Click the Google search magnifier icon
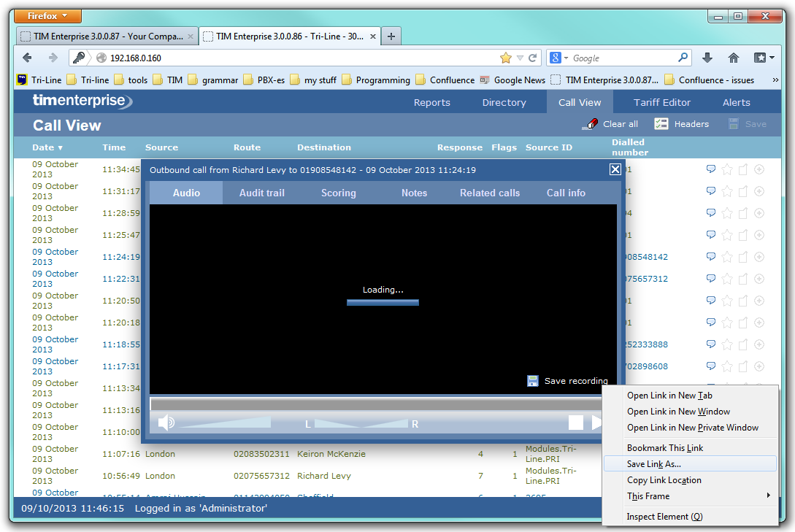This screenshot has height=532, width=795. (683, 58)
